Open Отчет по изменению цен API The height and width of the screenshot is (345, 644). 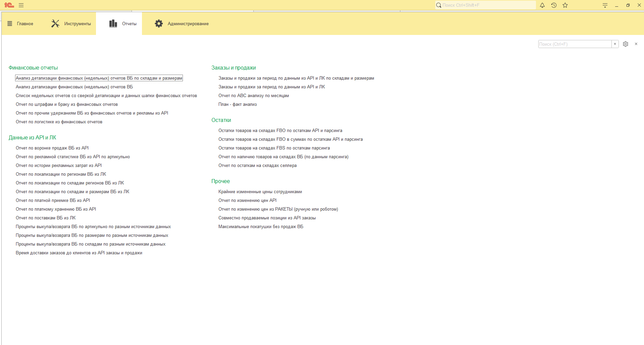[x=248, y=200]
